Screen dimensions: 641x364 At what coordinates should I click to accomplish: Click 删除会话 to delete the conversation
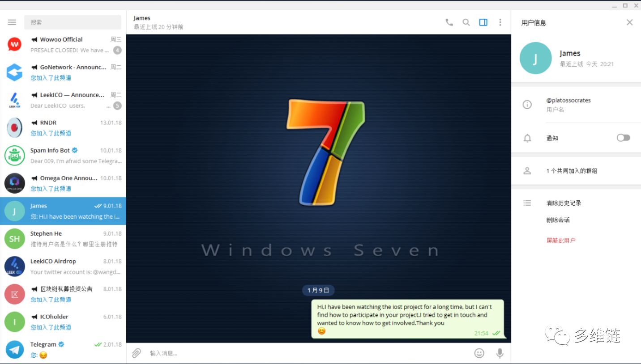tap(558, 220)
